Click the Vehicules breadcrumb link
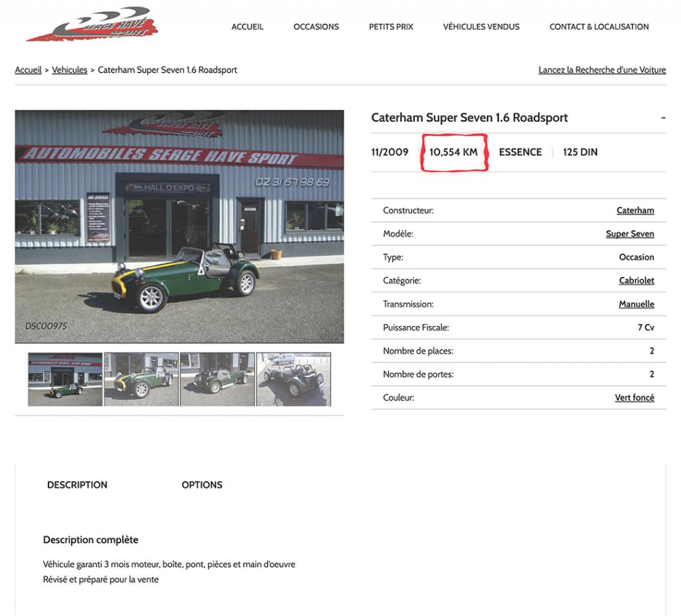 click(69, 70)
